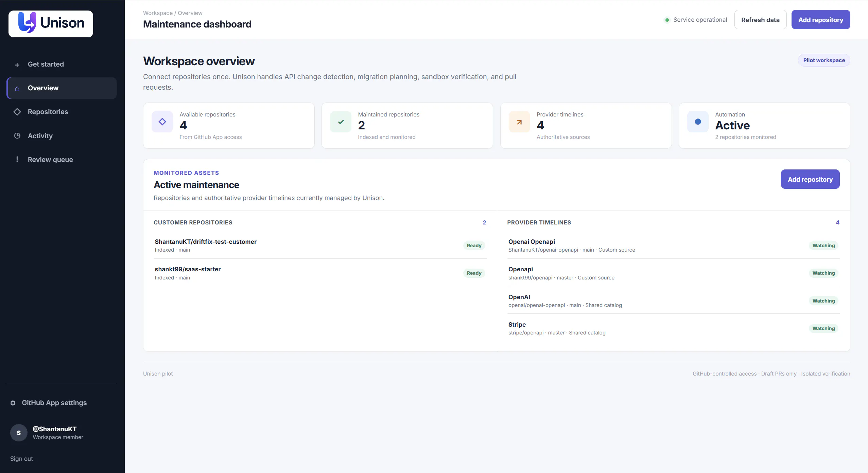Click the Workspace / Overview breadcrumb
The height and width of the screenshot is (473, 868).
coord(173,13)
